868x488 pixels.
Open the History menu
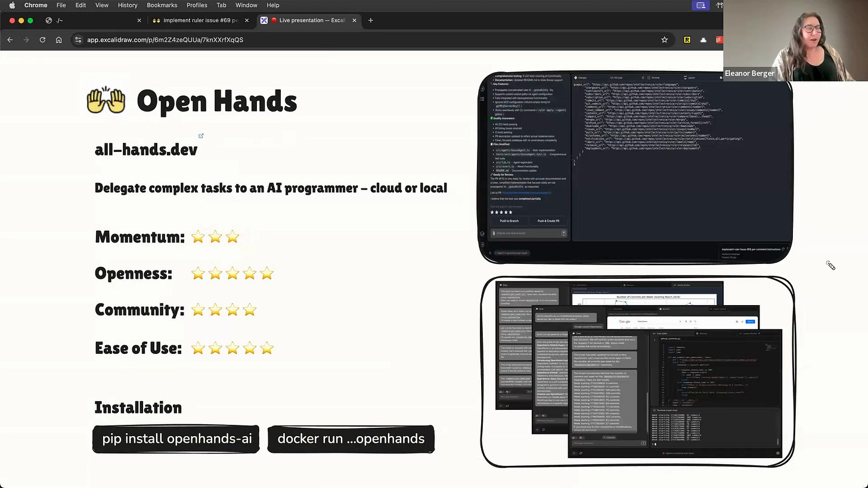coord(127,5)
